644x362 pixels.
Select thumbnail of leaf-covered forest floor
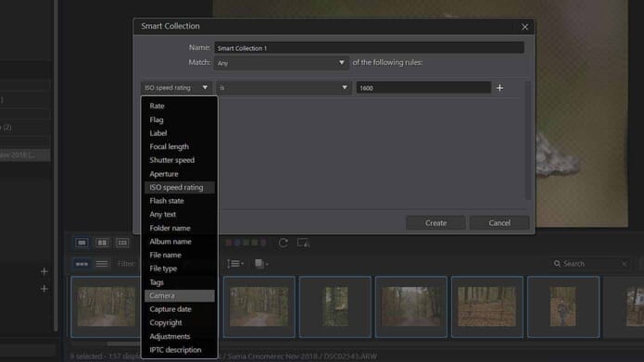point(487,306)
